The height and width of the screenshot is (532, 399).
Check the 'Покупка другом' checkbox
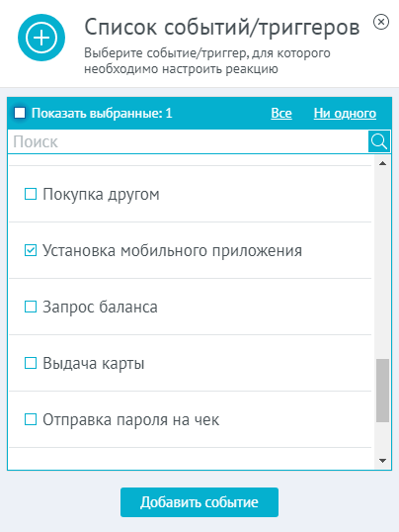pyautogui.click(x=31, y=194)
